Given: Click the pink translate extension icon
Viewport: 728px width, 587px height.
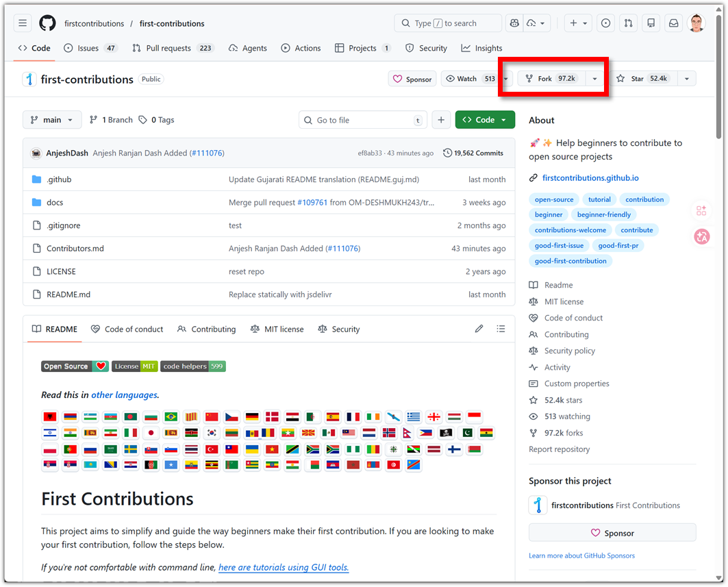Looking at the screenshot, I should click(701, 237).
